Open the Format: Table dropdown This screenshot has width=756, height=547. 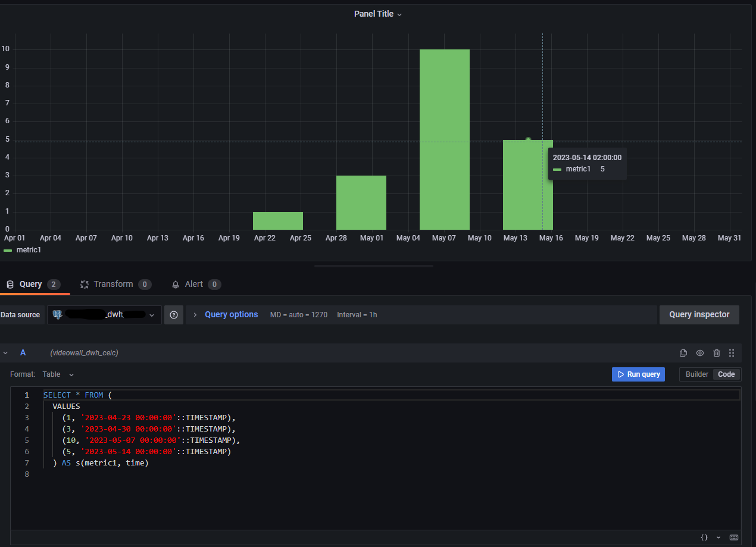pyautogui.click(x=58, y=374)
